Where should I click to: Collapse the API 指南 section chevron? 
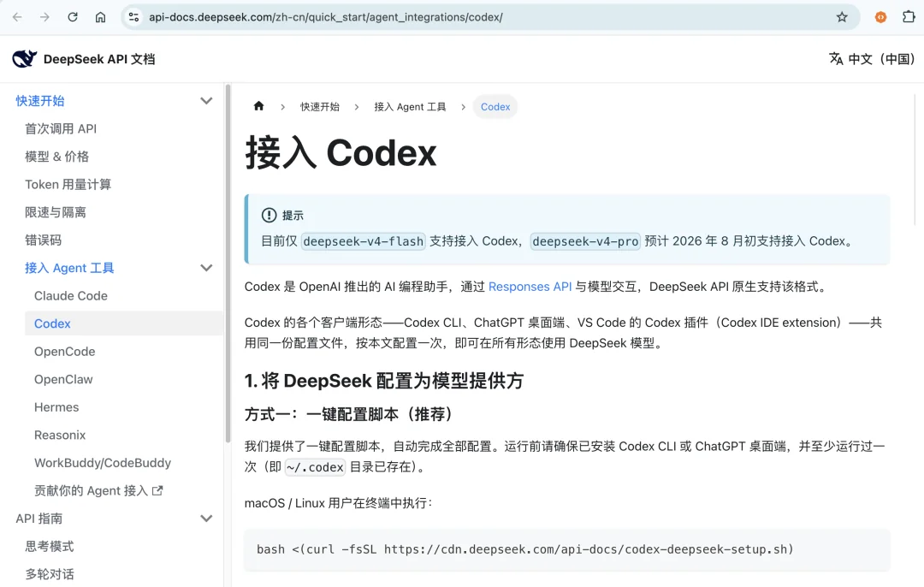coord(206,519)
